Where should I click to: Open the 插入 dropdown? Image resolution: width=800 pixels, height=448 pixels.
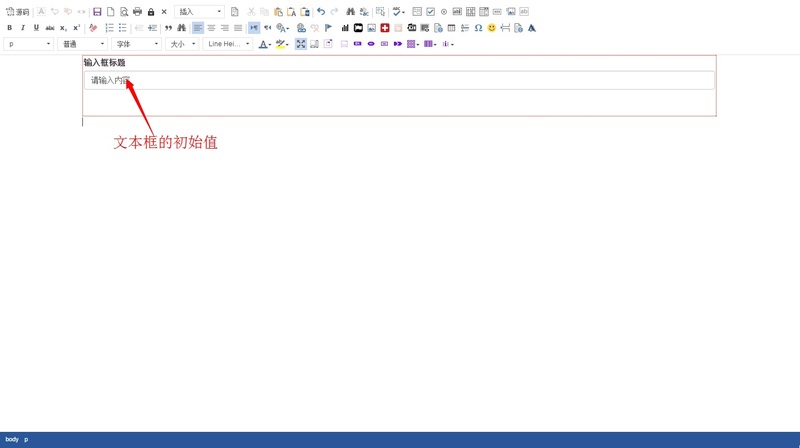pos(200,12)
